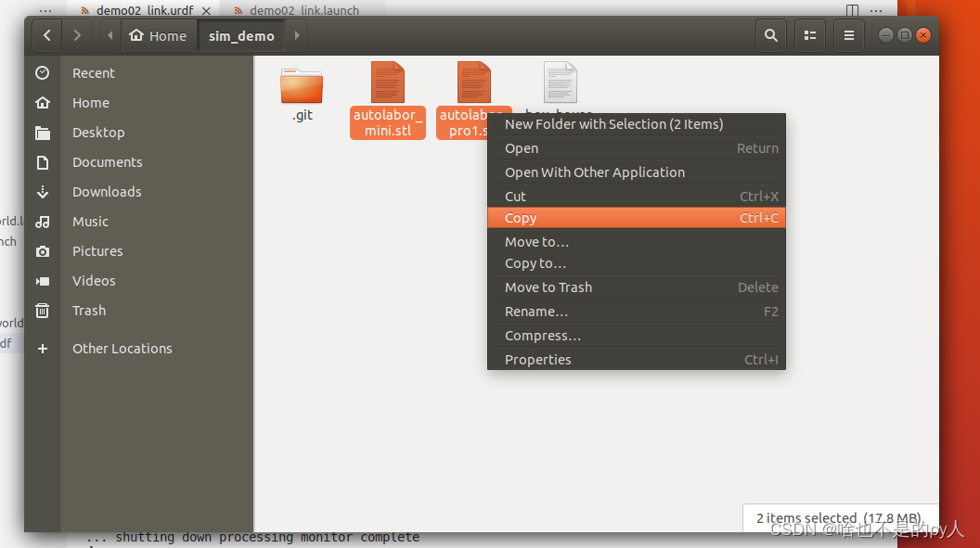Select the autolabor_mini.stl file icon
980x548 pixels.
388,83
